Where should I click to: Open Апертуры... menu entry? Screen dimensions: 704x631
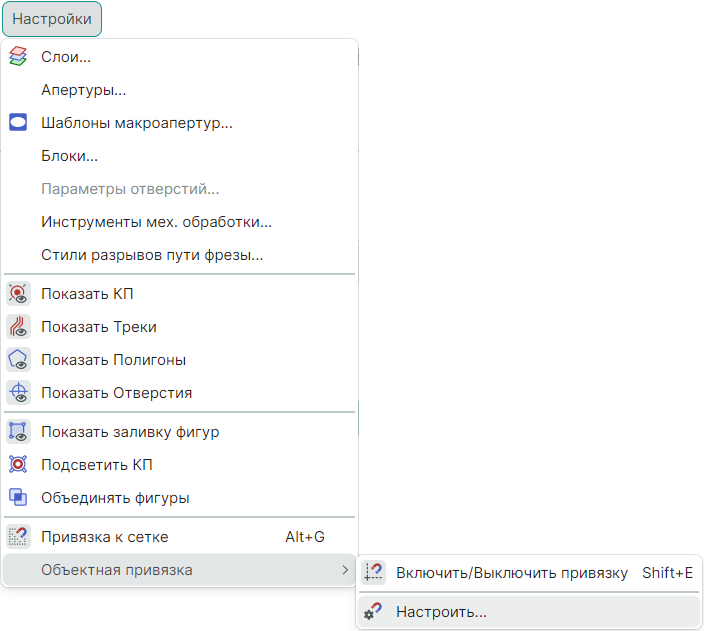click(x=84, y=90)
